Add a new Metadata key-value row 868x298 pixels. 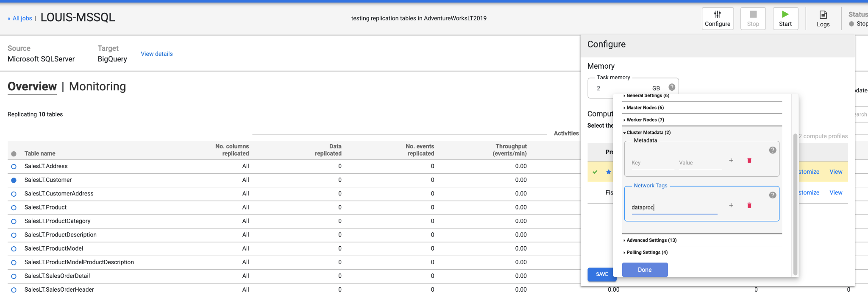click(731, 160)
